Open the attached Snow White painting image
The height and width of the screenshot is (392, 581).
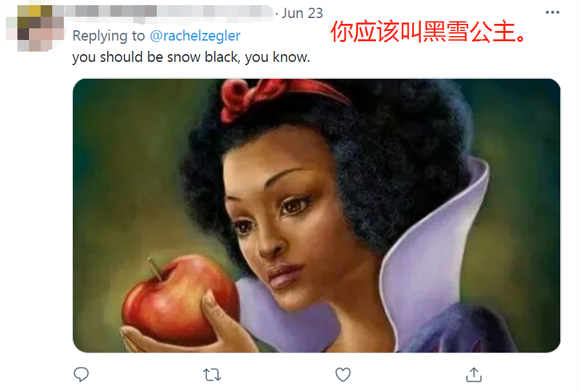(x=317, y=215)
